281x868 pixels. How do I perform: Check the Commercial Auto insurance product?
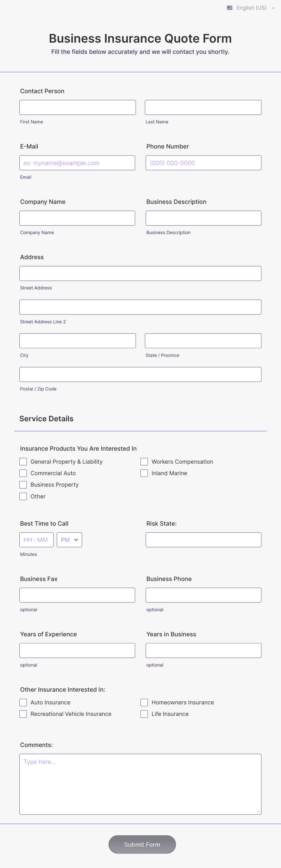click(23, 473)
